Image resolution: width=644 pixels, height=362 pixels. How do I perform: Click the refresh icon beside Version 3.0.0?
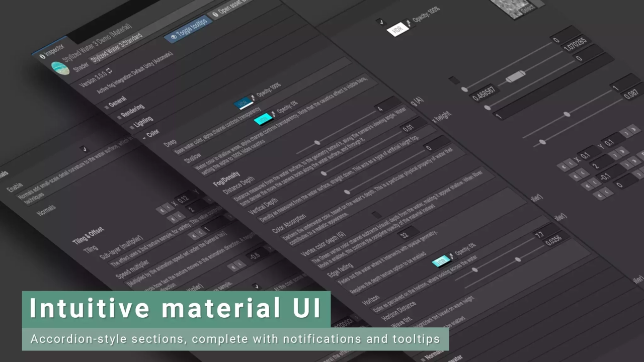coord(109,71)
